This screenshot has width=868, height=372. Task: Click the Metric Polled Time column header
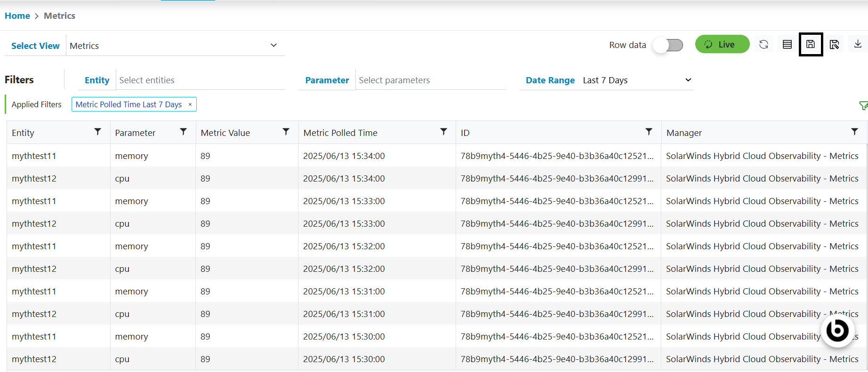pos(340,133)
